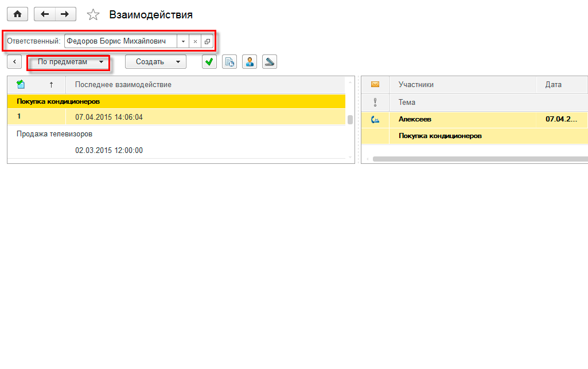Collapse the navigation panel arrow button
The height and width of the screenshot is (369, 588).
tap(14, 62)
